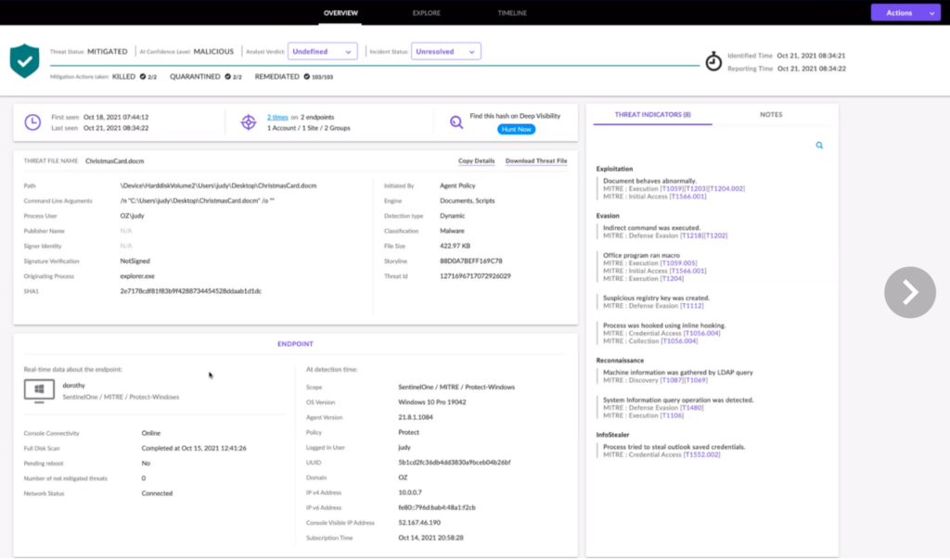Image resolution: width=950 pixels, height=560 pixels.
Task: Click the Identified Time stopwatch icon
Action: (x=712, y=61)
